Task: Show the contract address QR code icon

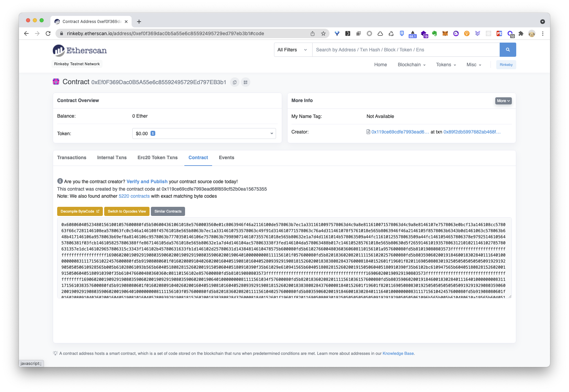Action: (246, 82)
